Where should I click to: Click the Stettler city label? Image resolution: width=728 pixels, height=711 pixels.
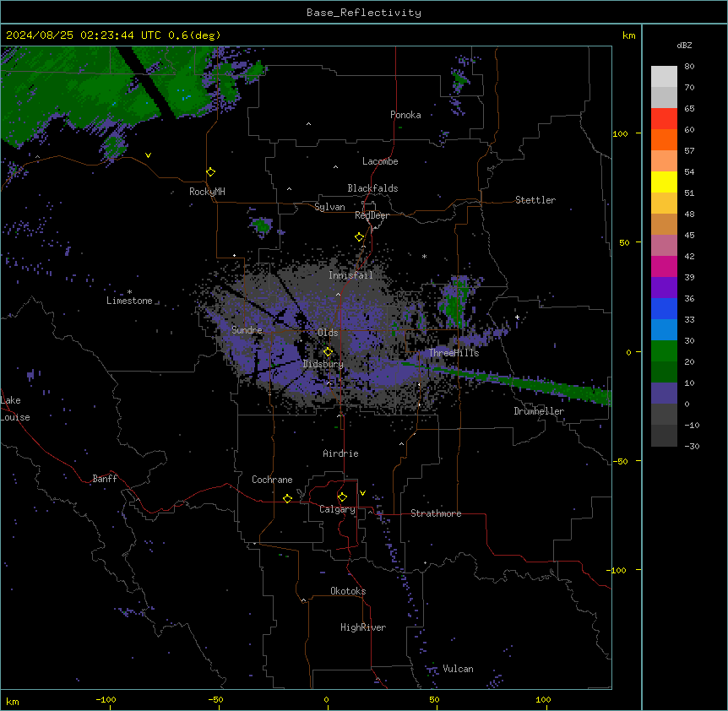[x=535, y=200]
